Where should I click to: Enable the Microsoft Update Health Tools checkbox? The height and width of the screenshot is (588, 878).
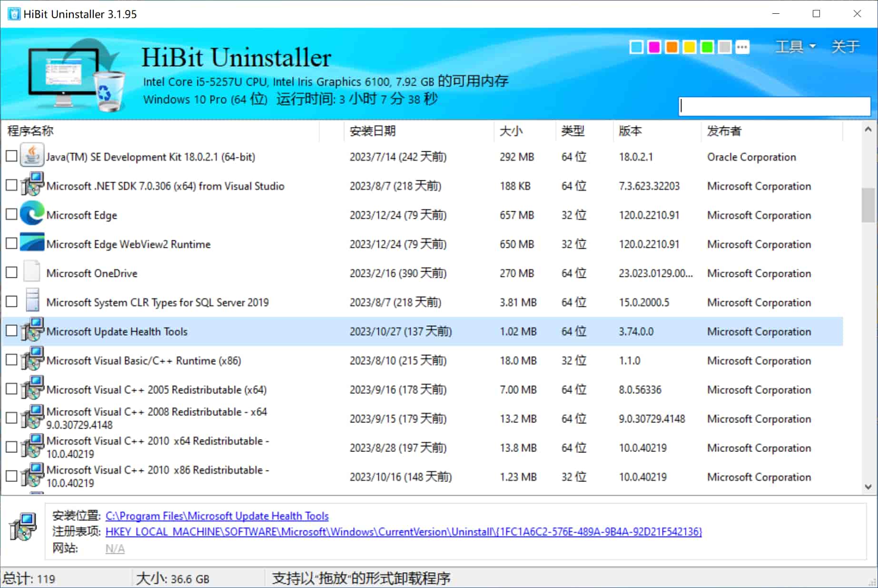click(11, 331)
